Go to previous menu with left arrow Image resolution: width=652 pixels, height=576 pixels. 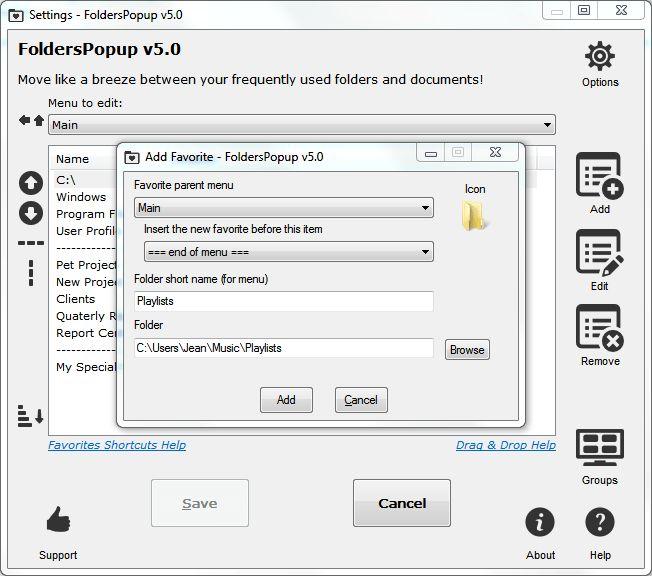click(x=25, y=121)
